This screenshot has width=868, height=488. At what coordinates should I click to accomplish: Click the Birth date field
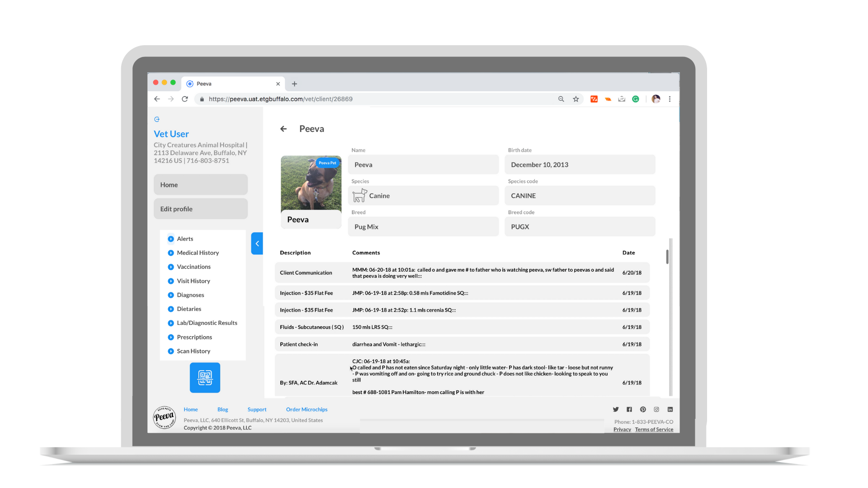tap(580, 164)
